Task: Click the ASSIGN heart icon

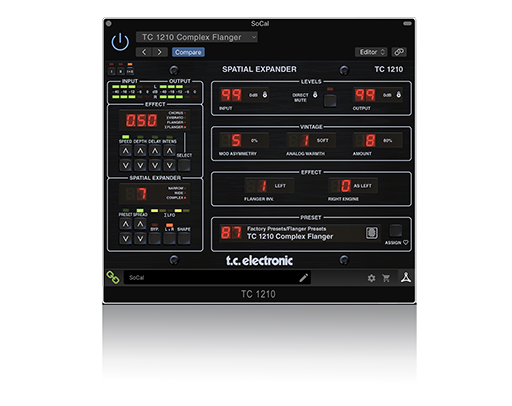Action: (x=406, y=242)
